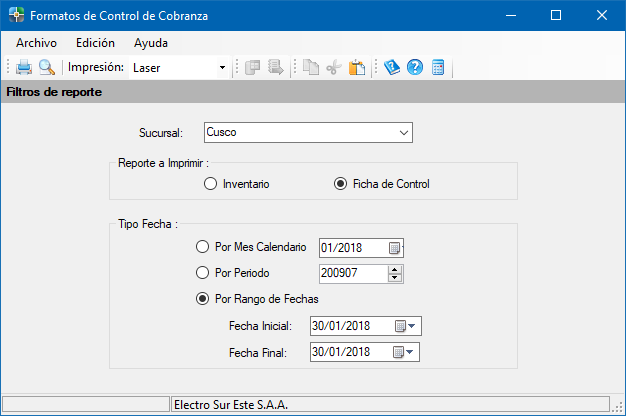The image size is (626, 416).
Task: Click the blue question mark icon
Action: 415,67
